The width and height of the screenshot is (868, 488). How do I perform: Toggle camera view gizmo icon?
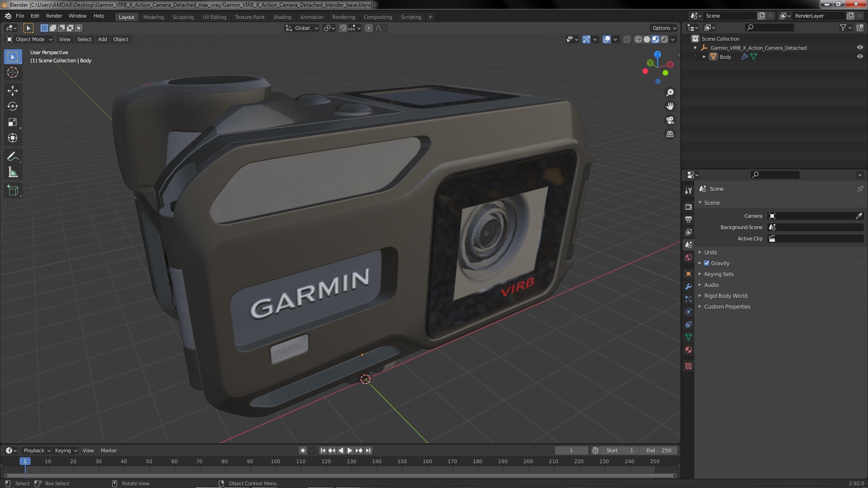click(670, 120)
